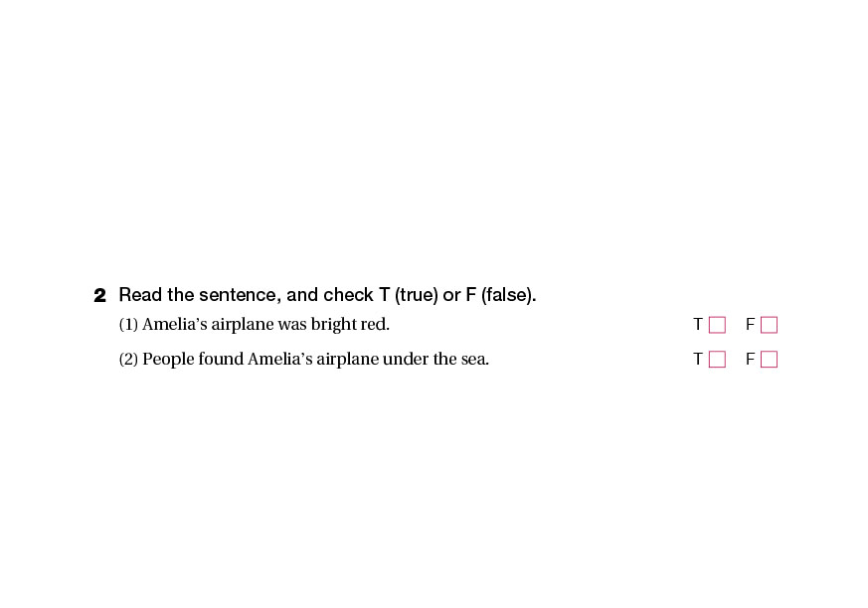The height and width of the screenshot is (608, 868).
Task: Click the "(1)" sentence number marker
Action: click(x=128, y=325)
